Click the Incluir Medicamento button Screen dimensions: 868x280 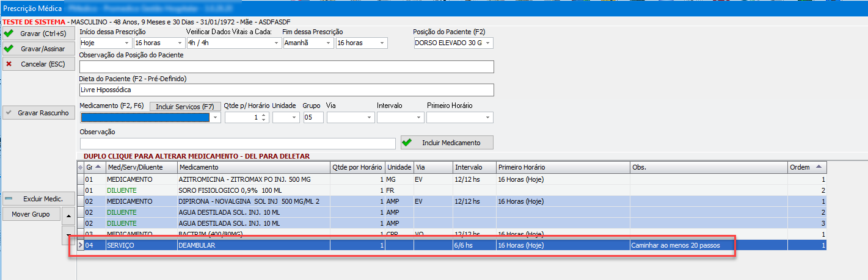447,143
